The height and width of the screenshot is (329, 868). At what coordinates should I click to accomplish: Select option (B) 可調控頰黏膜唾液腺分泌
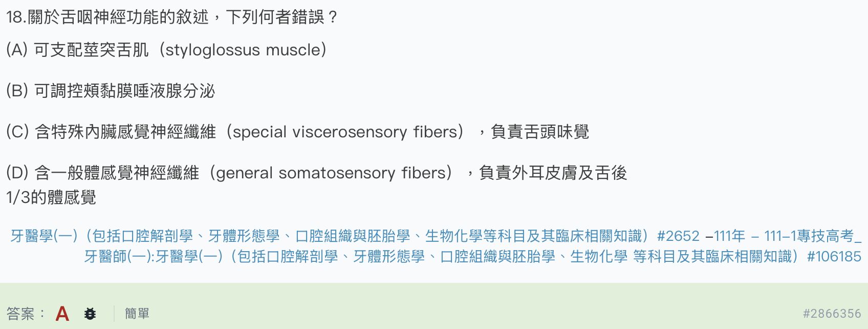[x=111, y=91]
